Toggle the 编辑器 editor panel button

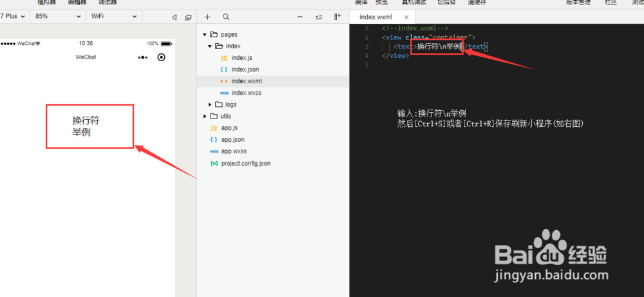pos(77,2)
